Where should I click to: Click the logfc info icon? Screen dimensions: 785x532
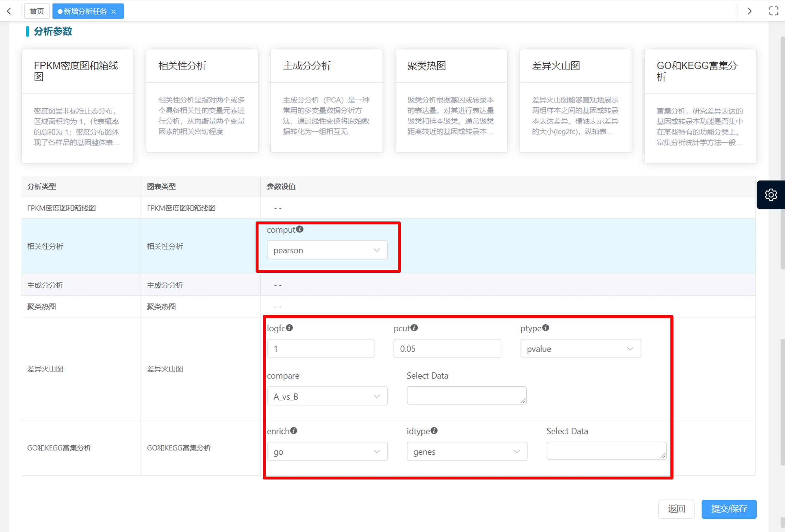[x=290, y=328]
